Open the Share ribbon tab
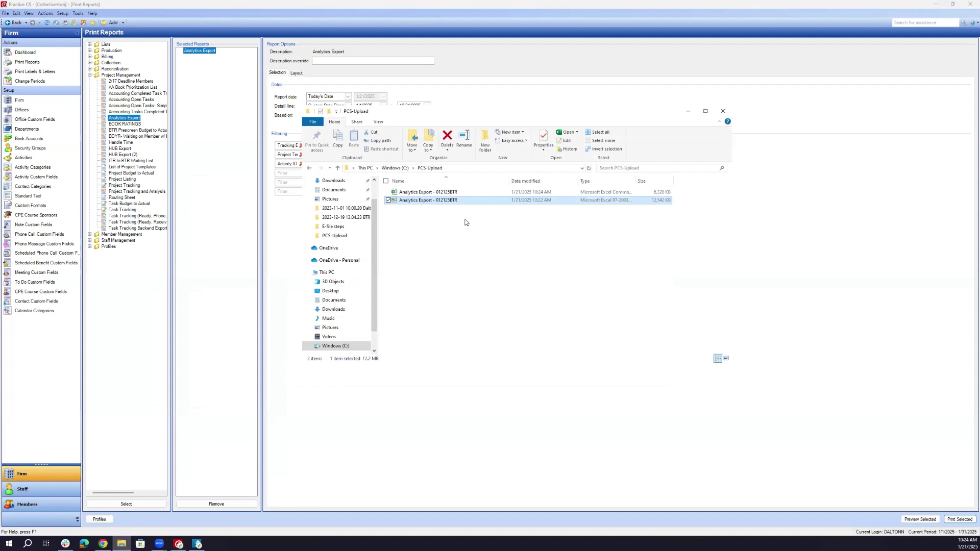This screenshot has height=551, width=980. coord(357,122)
